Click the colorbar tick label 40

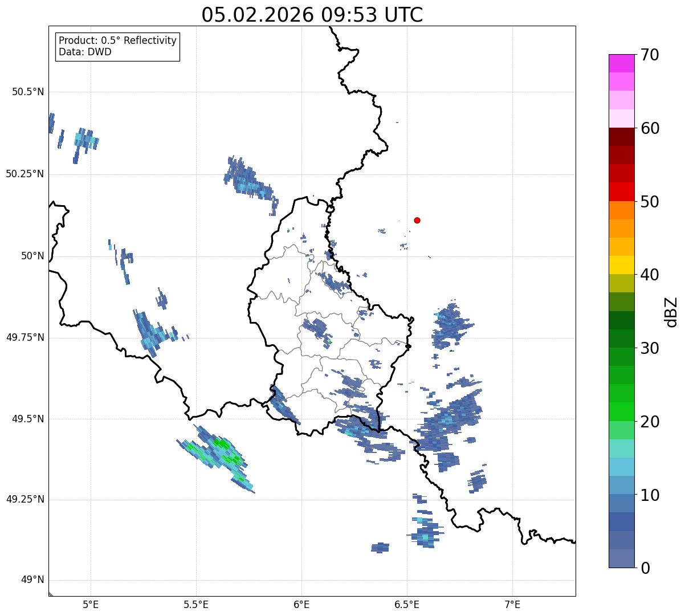[x=649, y=275]
